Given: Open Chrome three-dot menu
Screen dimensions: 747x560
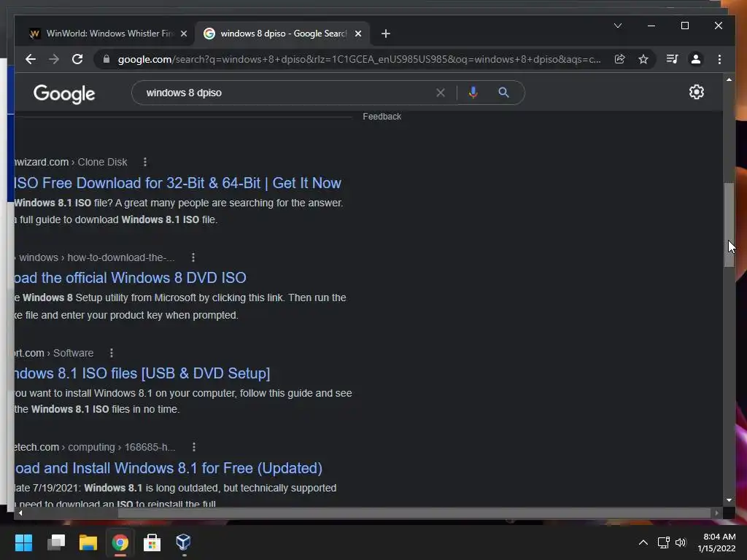Looking at the screenshot, I should [x=719, y=59].
